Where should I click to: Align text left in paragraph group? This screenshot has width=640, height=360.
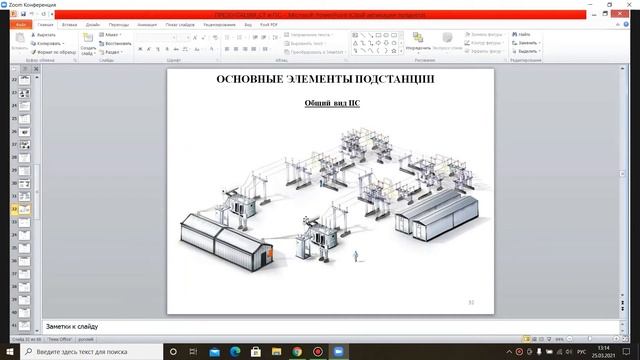(x=227, y=49)
